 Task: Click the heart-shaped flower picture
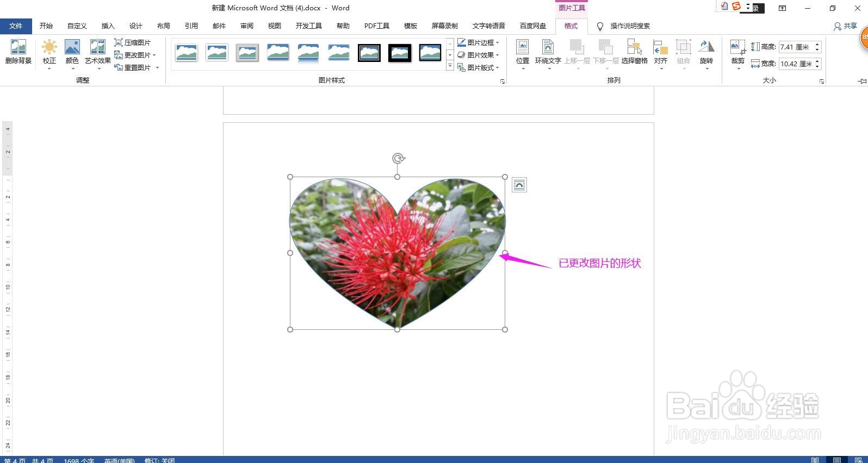click(x=397, y=253)
